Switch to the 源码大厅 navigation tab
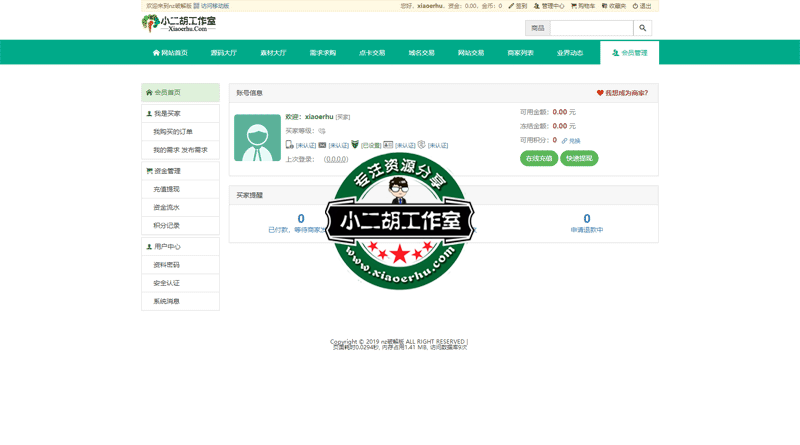The height and width of the screenshot is (445, 800). pos(224,53)
